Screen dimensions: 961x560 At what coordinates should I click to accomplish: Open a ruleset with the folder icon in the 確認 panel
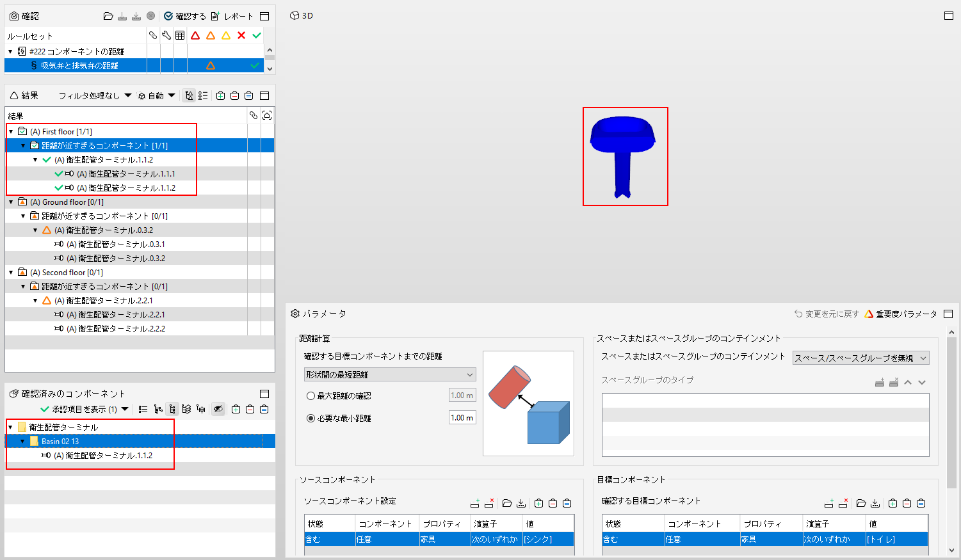pyautogui.click(x=108, y=16)
